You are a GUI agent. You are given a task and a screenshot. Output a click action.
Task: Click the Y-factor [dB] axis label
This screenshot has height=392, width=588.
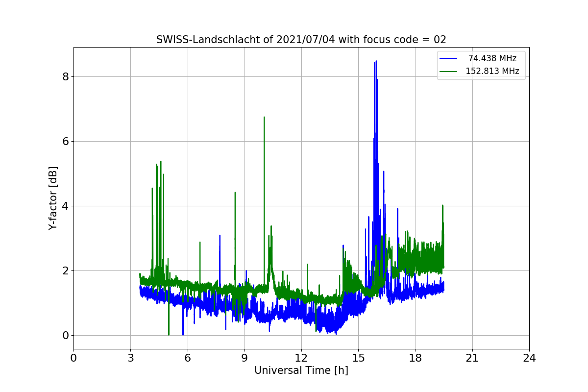tap(53, 198)
